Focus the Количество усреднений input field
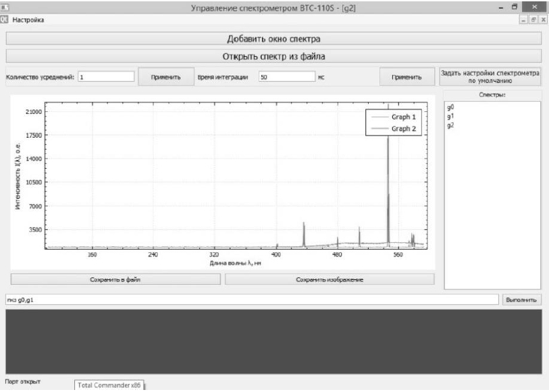The image size is (549, 392). pos(106,77)
